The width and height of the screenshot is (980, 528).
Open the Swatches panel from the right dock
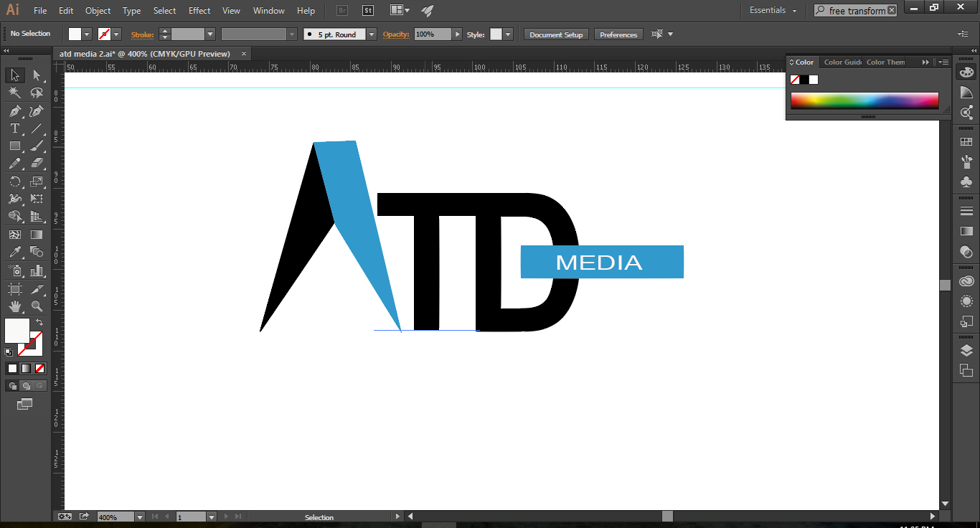966,141
